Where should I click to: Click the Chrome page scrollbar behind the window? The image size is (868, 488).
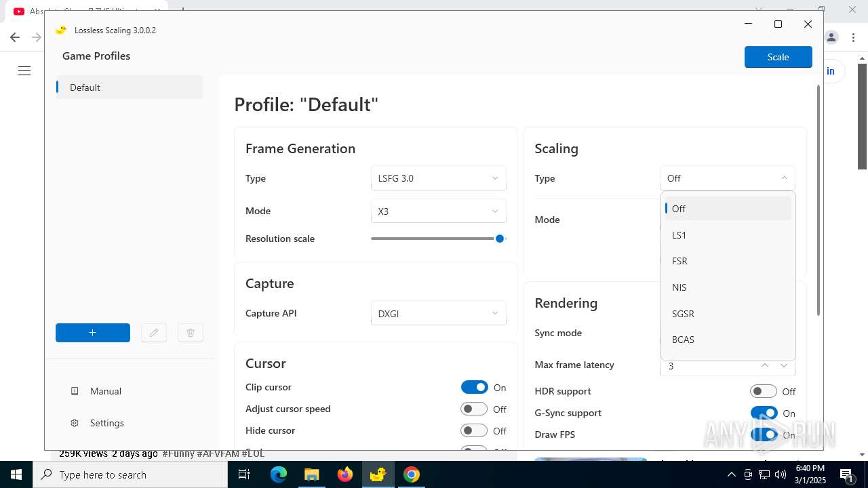coord(863,117)
